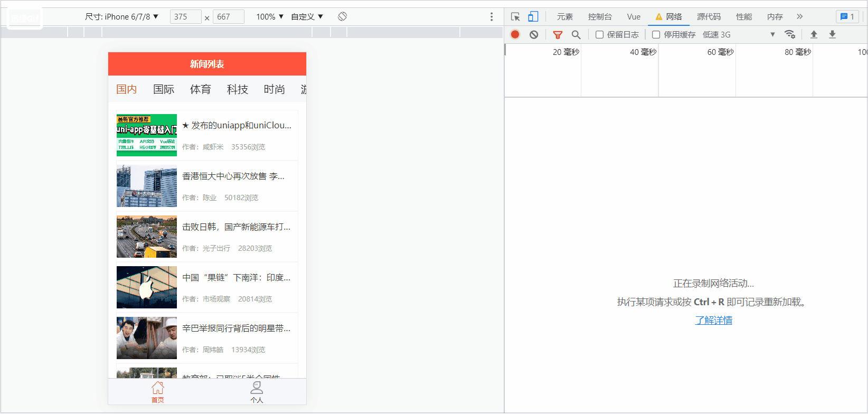Select the 网络 tab

pos(669,17)
